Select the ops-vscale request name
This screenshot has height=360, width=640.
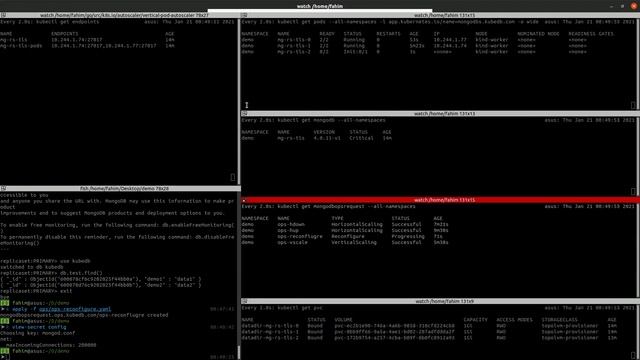(292, 242)
